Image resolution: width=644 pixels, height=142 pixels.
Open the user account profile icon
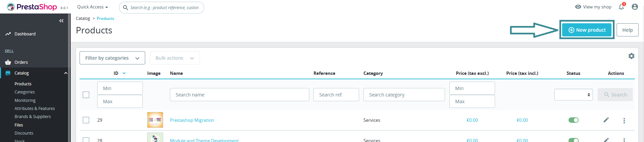pyautogui.click(x=635, y=7)
